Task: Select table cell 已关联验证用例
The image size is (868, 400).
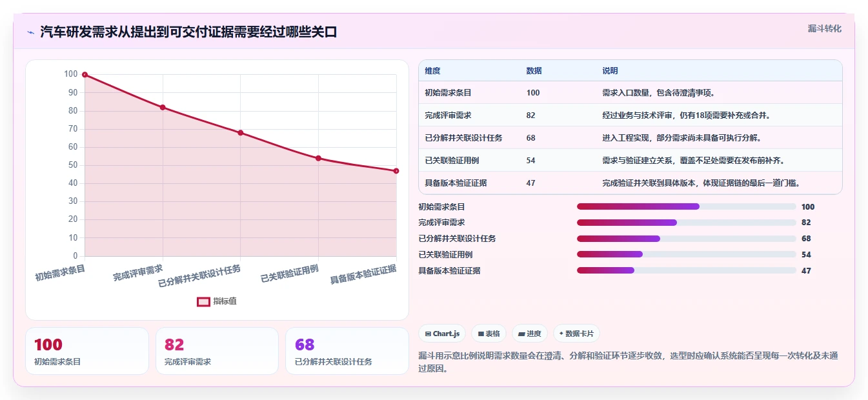Action: (452, 161)
